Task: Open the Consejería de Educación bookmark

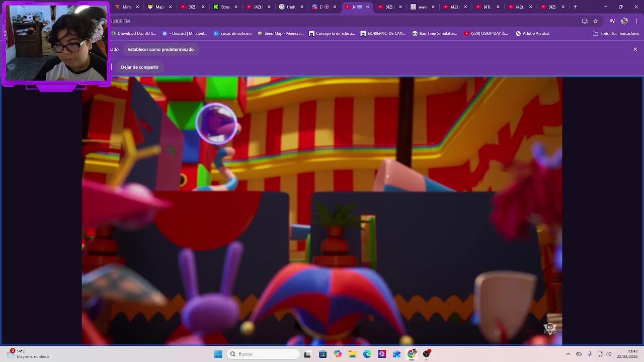Action: [332, 34]
